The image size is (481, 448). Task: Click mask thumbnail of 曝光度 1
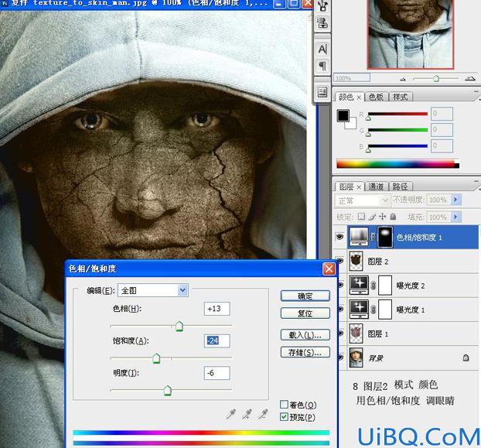[385, 309]
